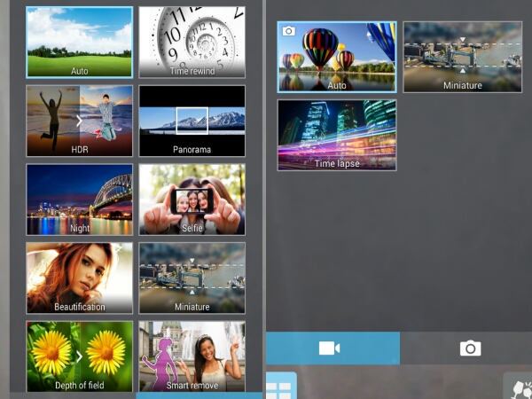Open the modes grid icon
532x399 pixels.
279,386
